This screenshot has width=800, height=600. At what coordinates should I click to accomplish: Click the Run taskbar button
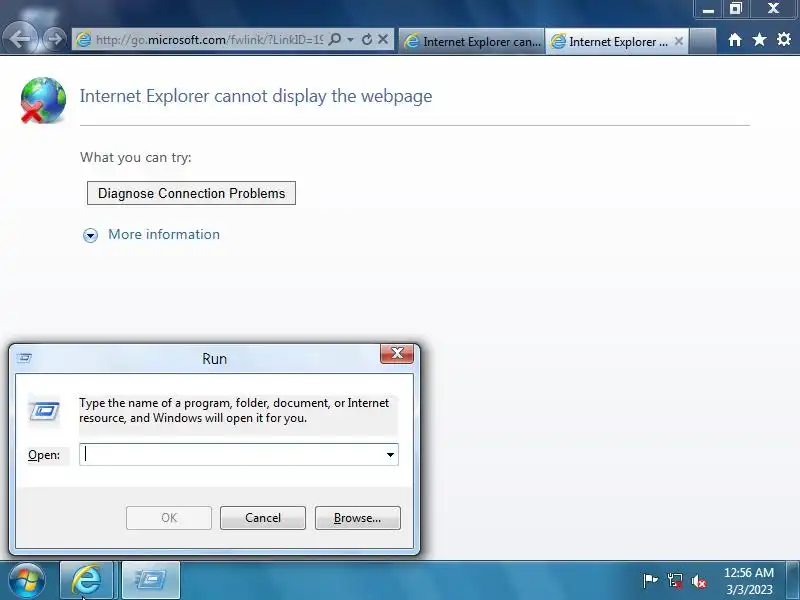click(x=151, y=580)
